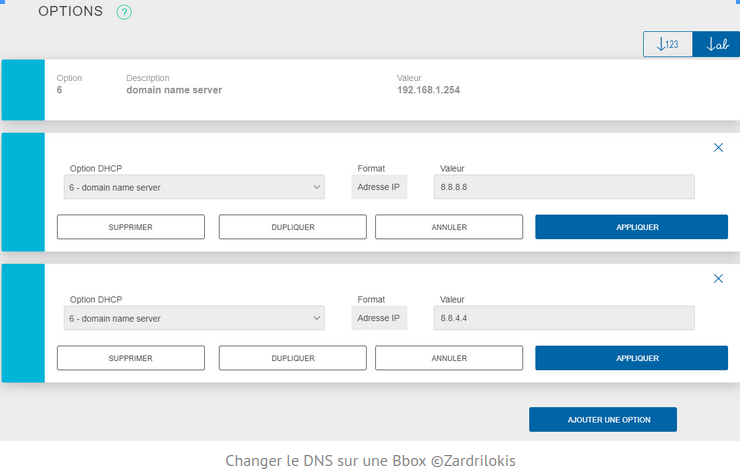Click the Adresse IP format field of first option
The height and width of the screenshot is (471, 740).
pos(379,187)
